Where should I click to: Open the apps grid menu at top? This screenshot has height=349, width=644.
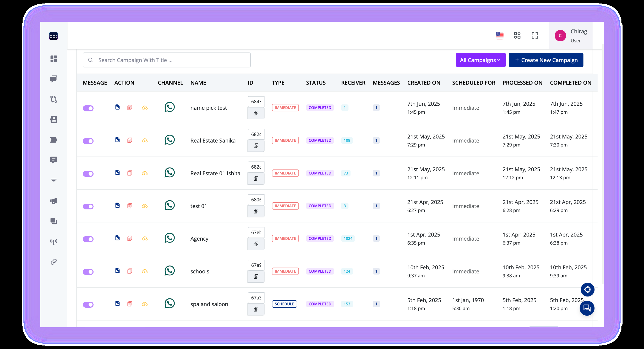click(517, 35)
